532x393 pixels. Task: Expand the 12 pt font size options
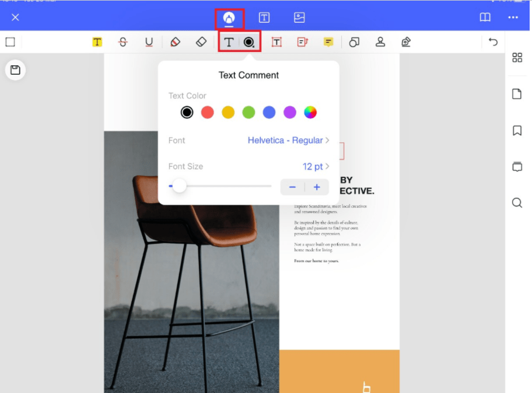click(316, 166)
